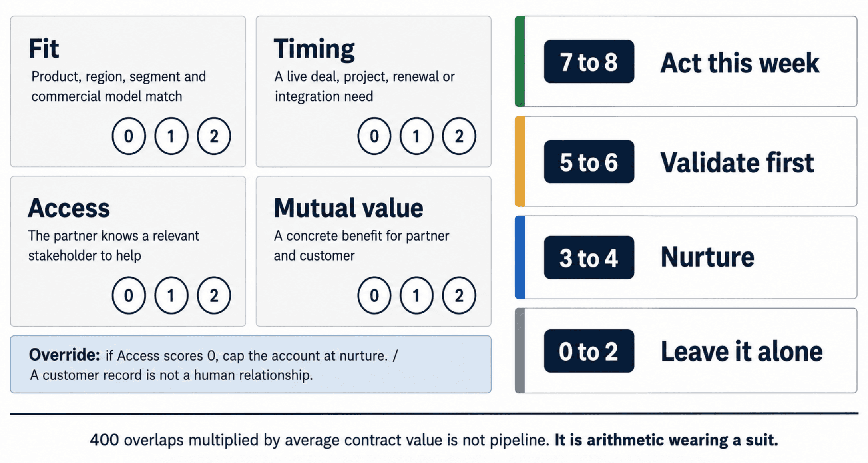This screenshot has height=463, width=868.
Task: Select the Leave it alone label
Action: [x=742, y=351]
